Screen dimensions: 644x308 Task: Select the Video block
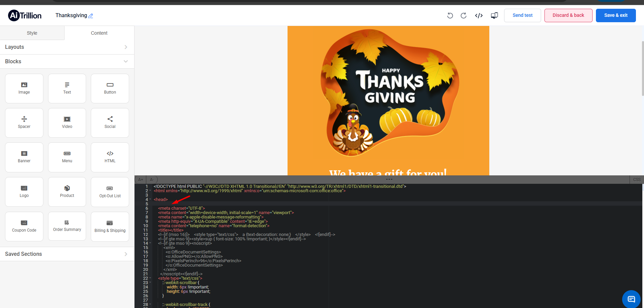pyautogui.click(x=67, y=123)
